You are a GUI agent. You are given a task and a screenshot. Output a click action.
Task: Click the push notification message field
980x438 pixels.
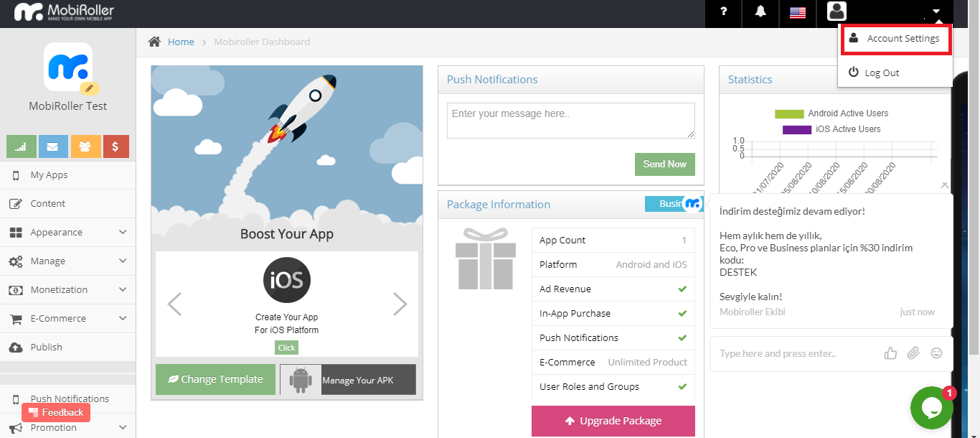tap(571, 121)
